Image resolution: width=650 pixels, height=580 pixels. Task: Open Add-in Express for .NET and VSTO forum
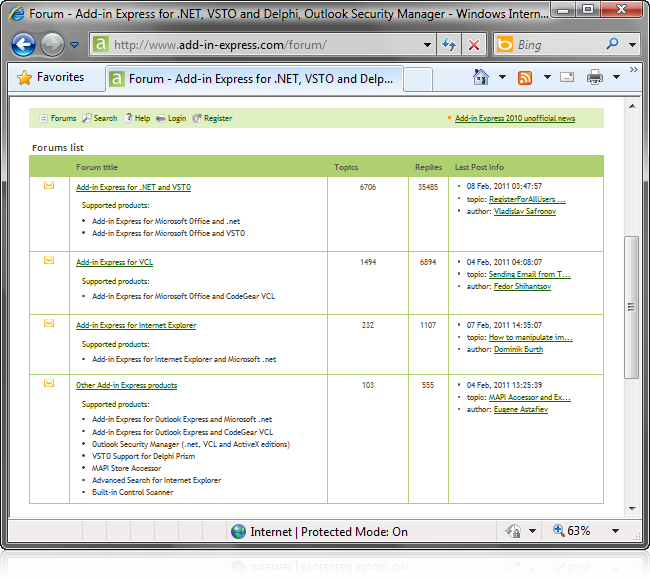[x=133, y=187]
